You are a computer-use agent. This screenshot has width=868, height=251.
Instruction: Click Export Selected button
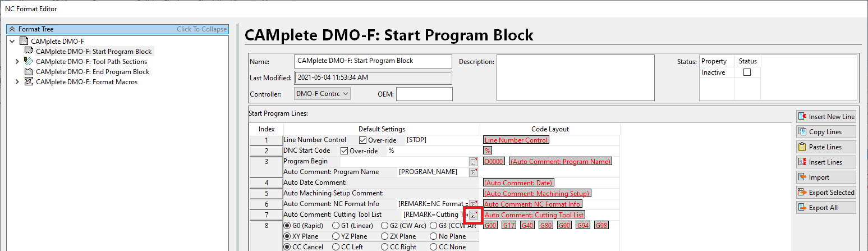(826, 192)
